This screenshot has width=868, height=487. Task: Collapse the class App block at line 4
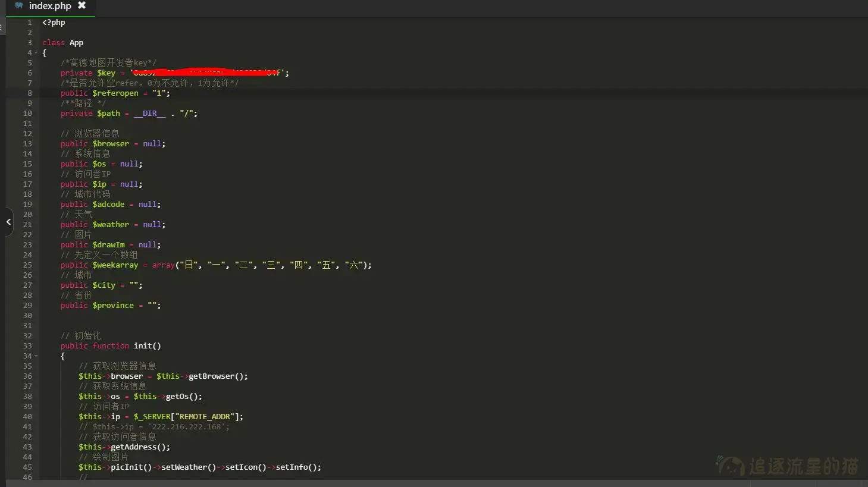[x=36, y=53]
